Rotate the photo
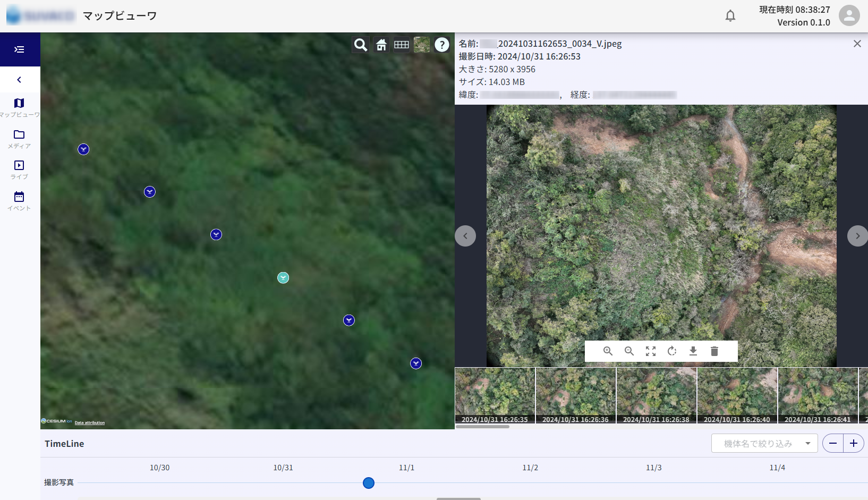Image resolution: width=868 pixels, height=500 pixels. [672, 351]
